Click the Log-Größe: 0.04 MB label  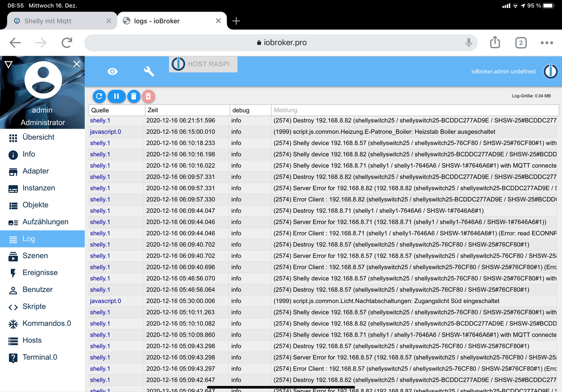pyautogui.click(x=532, y=96)
